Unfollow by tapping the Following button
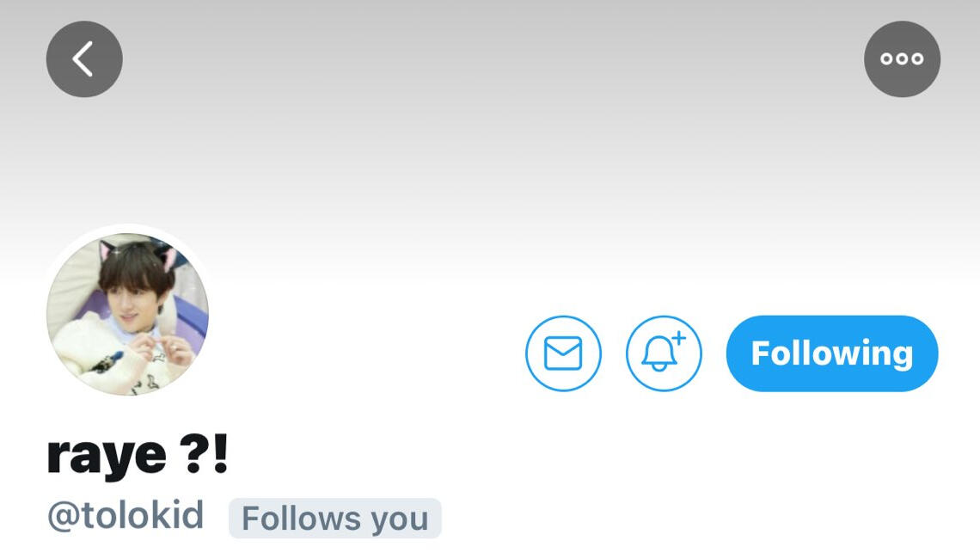 [832, 353]
